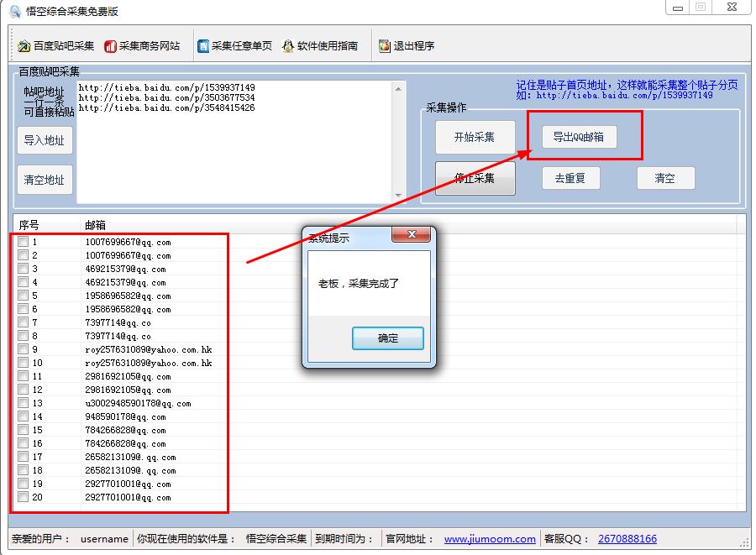Image resolution: width=756 pixels, height=555 pixels.
Task: Open the 软件使用指南 penguin icon
Action: (x=288, y=46)
